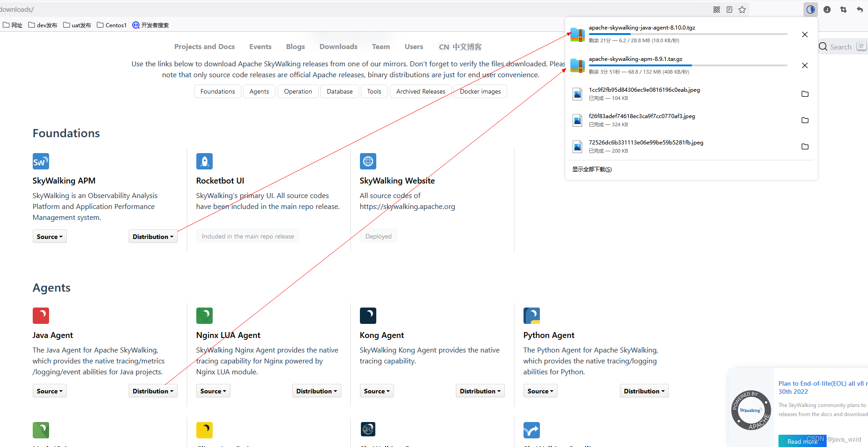Jump to the Agents section button
868x447 pixels.
click(259, 91)
